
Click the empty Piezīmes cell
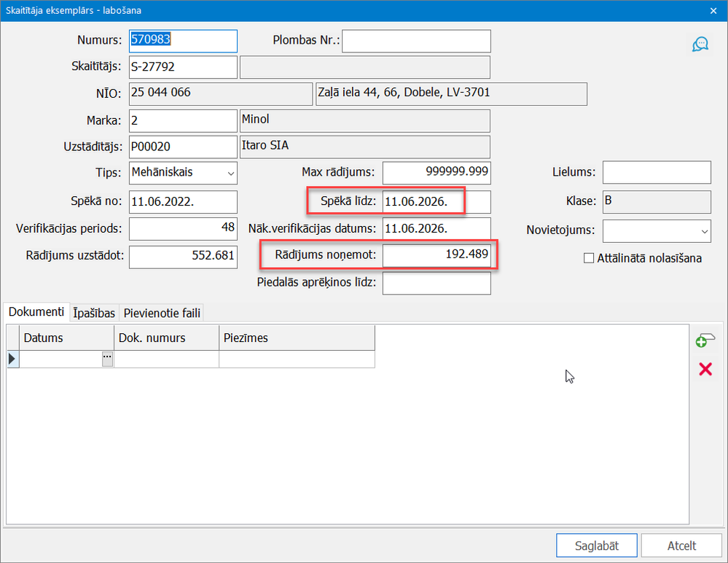pyautogui.click(x=297, y=359)
